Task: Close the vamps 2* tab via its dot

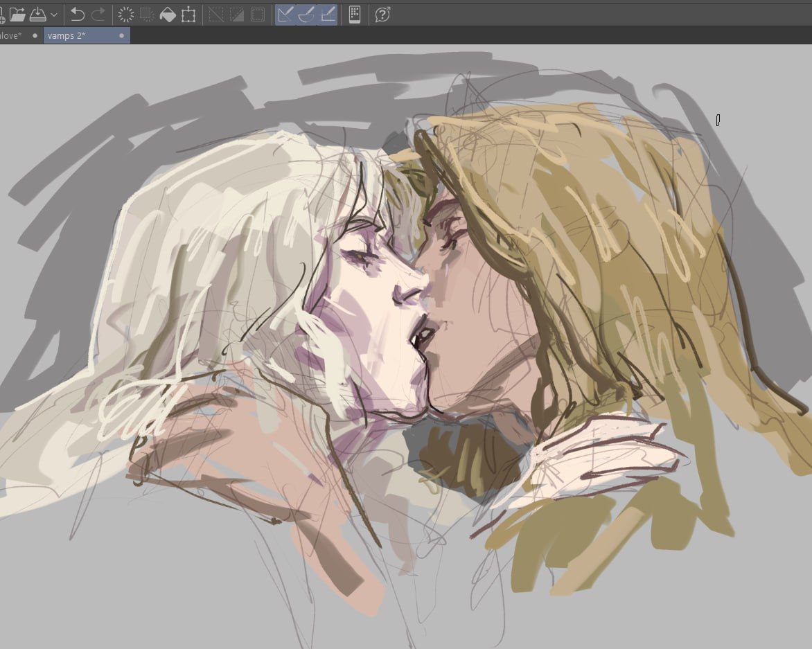Action: click(x=122, y=35)
